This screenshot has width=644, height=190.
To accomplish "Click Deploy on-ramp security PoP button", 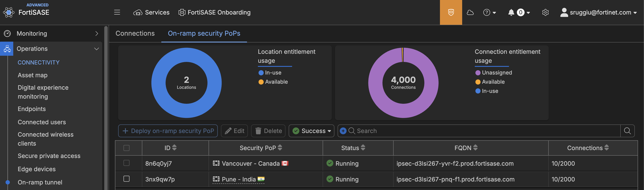I will (x=168, y=131).
